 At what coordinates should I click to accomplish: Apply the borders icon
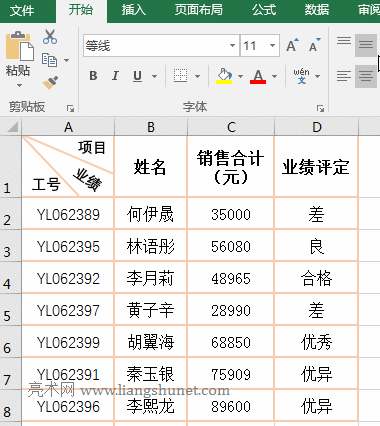coord(180,76)
